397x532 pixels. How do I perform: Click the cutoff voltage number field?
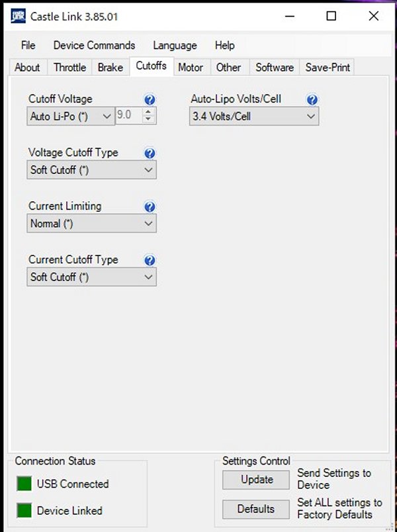[128, 116]
